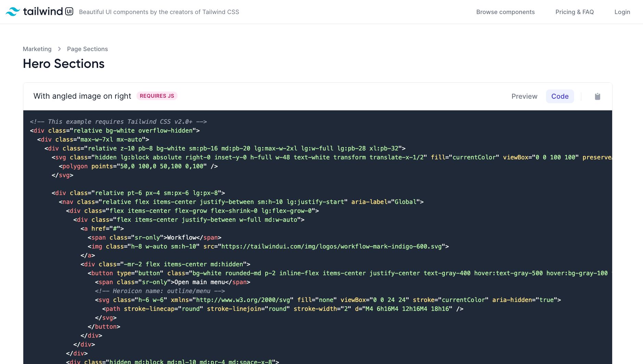Click the 'With angled image on right' title
Viewport: 643px width, 364px height.
point(82,96)
